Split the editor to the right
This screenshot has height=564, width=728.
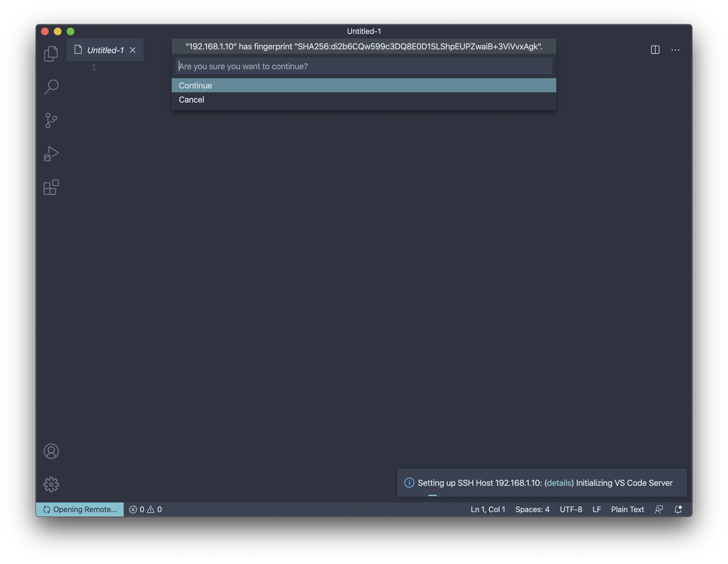pos(655,50)
